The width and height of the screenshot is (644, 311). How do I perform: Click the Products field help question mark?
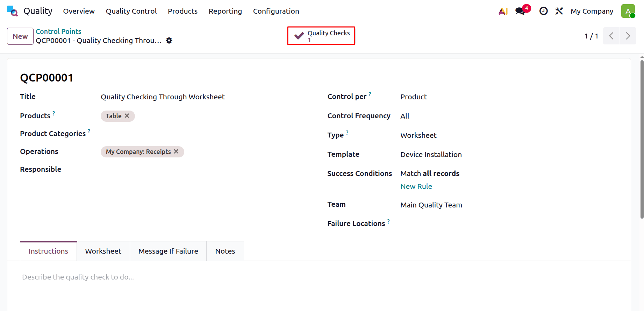tap(54, 113)
